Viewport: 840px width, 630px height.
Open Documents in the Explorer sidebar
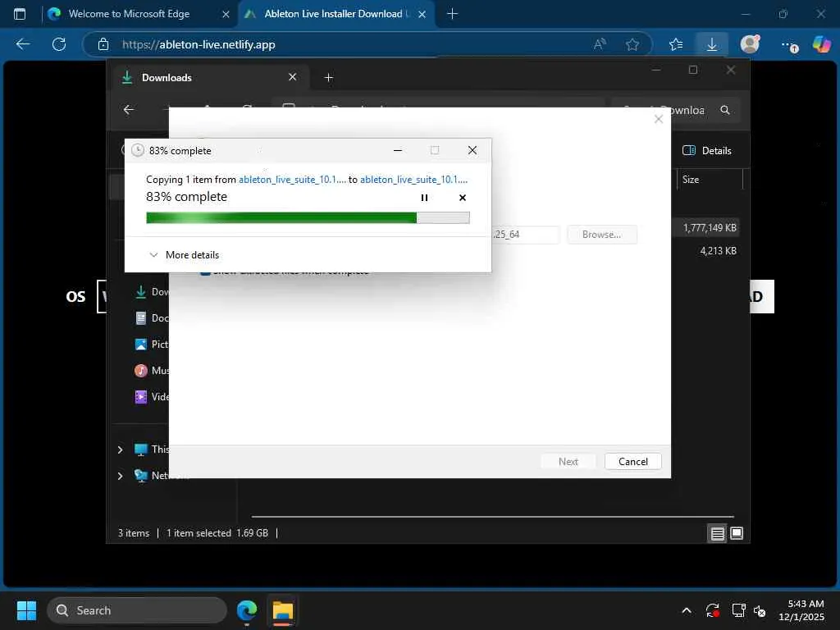(x=151, y=318)
